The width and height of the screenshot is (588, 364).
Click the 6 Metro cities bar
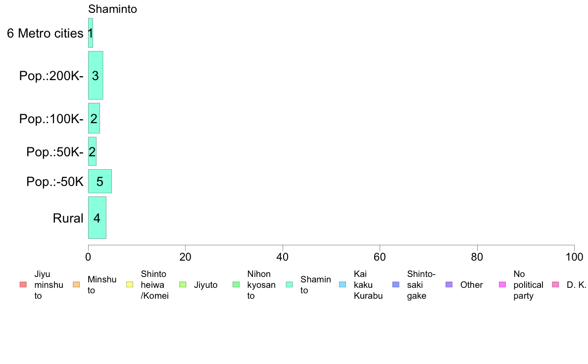pos(91,33)
